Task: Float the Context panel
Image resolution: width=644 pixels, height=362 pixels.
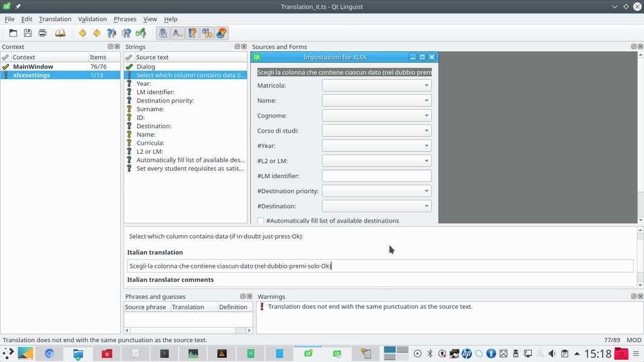Action: click(110, 47)
